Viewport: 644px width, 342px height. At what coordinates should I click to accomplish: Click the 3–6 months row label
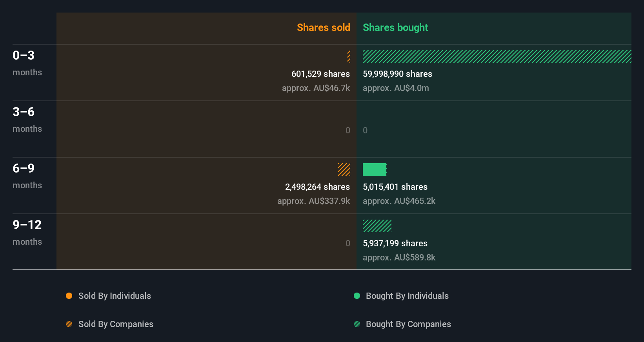pos(27,120)
